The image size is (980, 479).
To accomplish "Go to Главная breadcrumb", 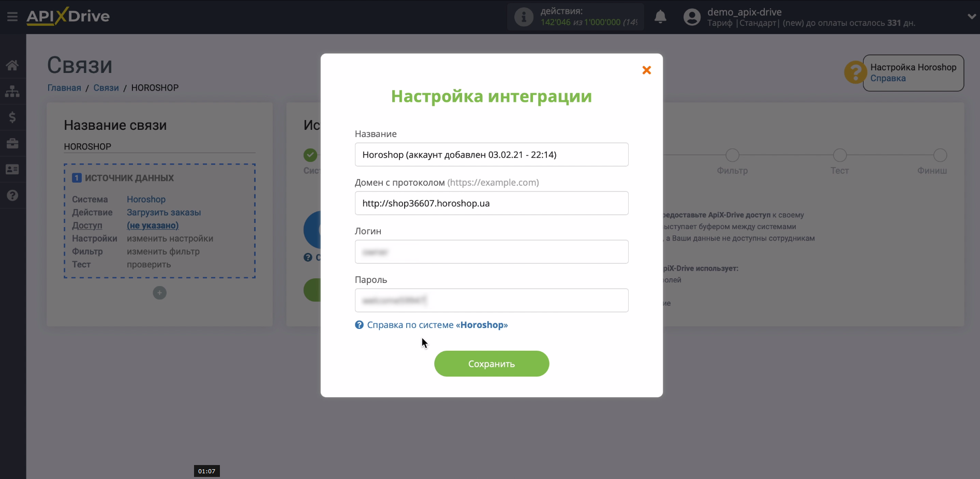I will point(64,88).
